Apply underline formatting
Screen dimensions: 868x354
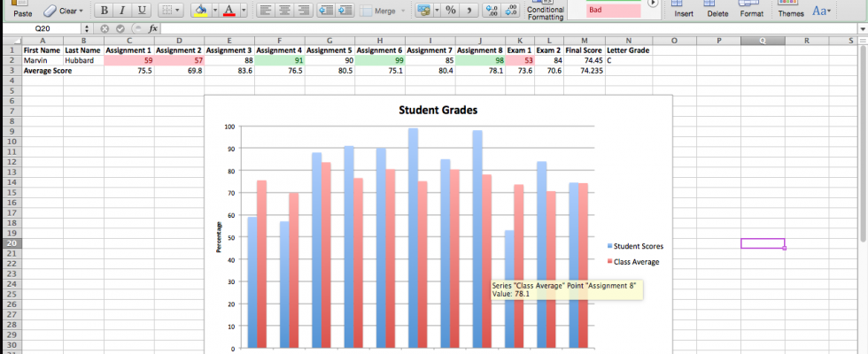pos(141,11)
